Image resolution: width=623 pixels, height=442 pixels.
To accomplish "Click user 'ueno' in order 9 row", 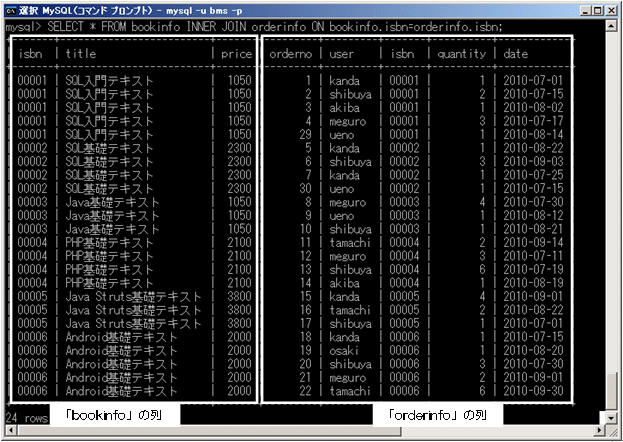I will pos(341,216).
